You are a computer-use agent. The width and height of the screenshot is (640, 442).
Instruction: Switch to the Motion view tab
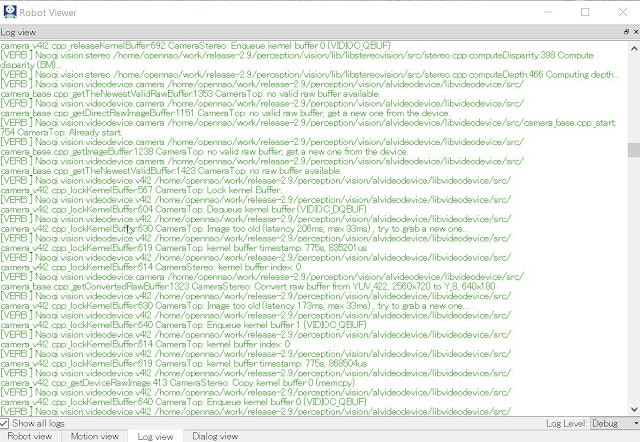click(95, 436)
